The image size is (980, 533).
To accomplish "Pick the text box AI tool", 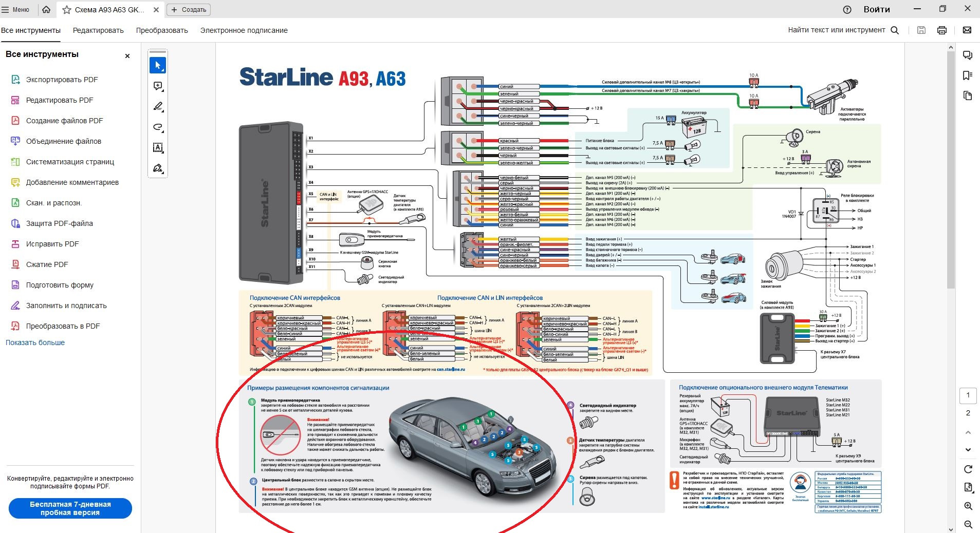I will [x=158, y=148].
